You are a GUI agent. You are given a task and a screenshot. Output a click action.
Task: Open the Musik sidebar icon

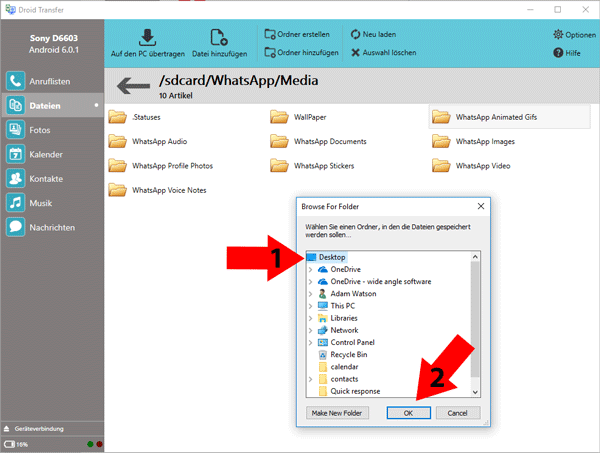click(15, 203)
